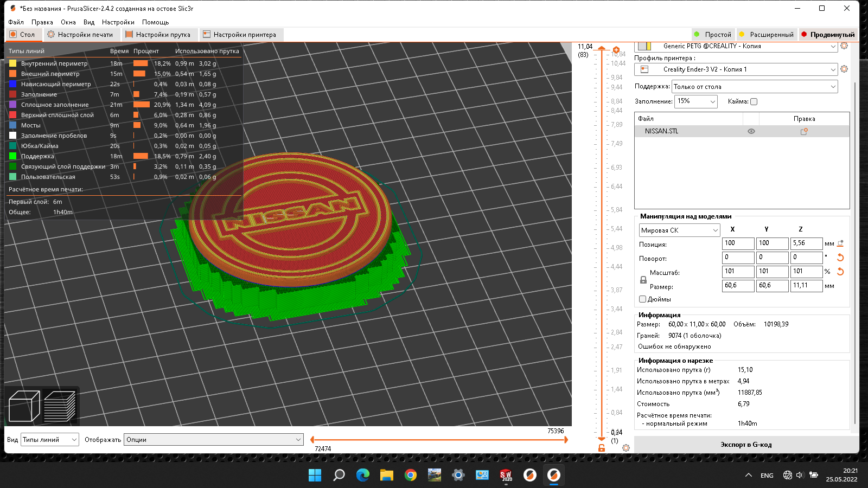Click the right thumb of horizontal move slider

coord(566,440)
